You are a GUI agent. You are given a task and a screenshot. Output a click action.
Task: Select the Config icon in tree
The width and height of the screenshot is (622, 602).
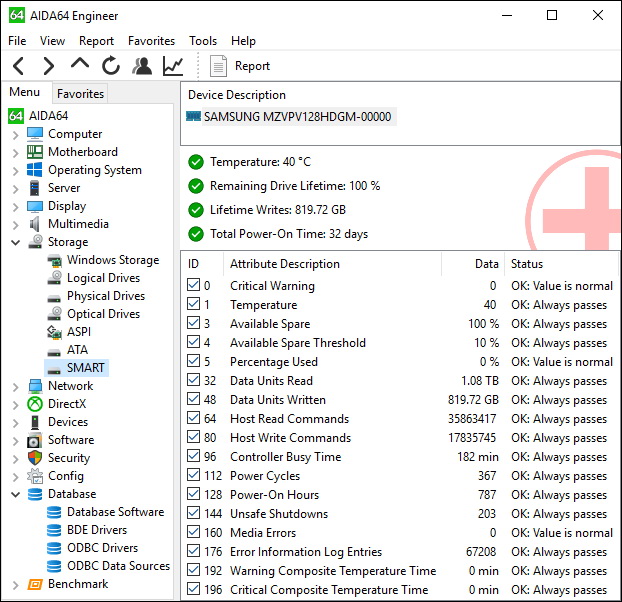coord(35,476)
